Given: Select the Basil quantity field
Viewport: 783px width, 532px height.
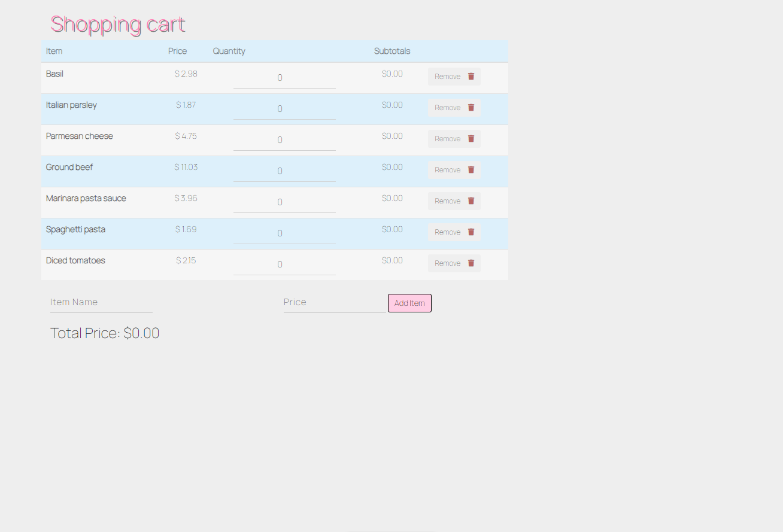Looking at the screenshot, I should pos(284,77).
